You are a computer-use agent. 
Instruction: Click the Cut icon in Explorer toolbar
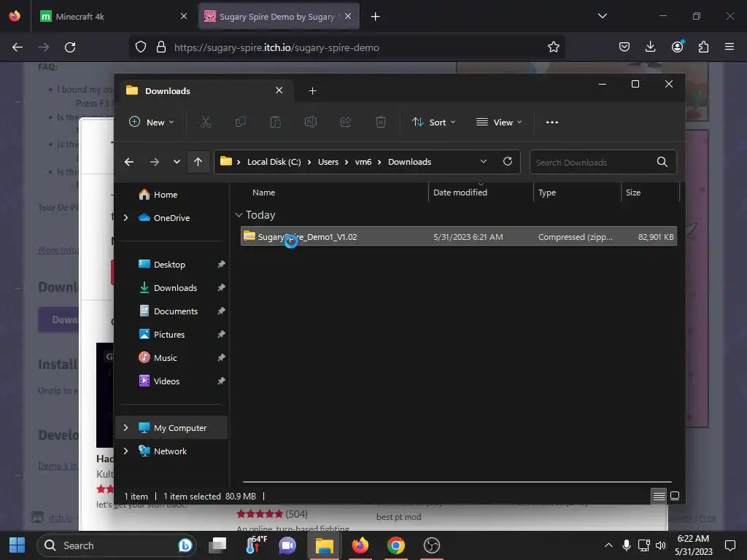coord(205,122)
